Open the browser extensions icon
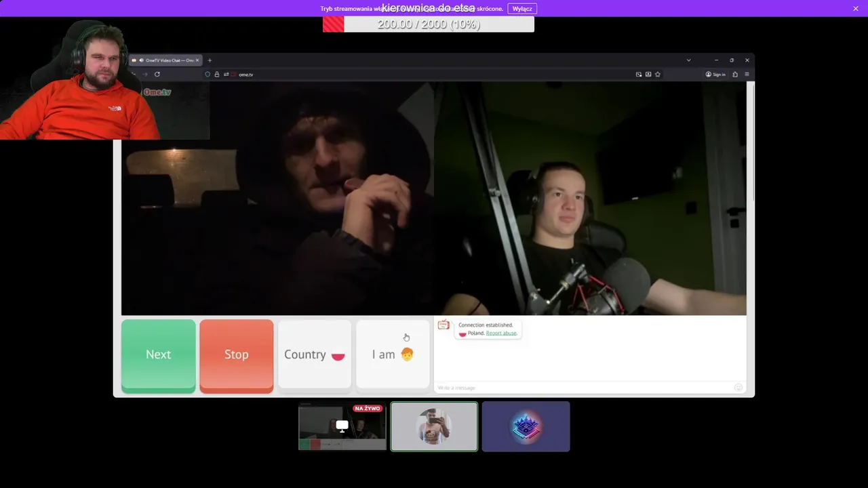 [x=735, y=75]
